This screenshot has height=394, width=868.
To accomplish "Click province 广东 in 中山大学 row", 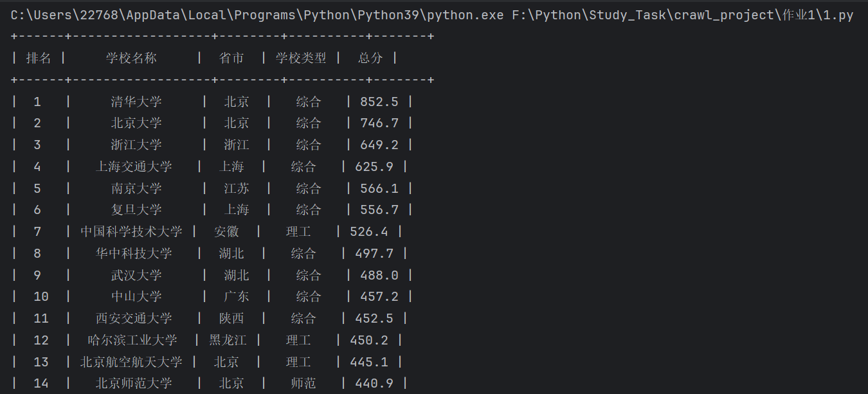I will [237, 296].
